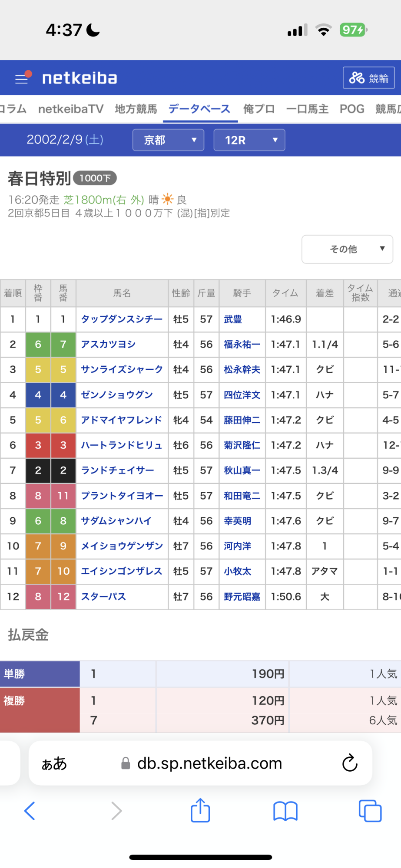The width and height of the screenshot is (401, 868).
Task: Tap the netkeiba logo
Action: coord(80,78)
